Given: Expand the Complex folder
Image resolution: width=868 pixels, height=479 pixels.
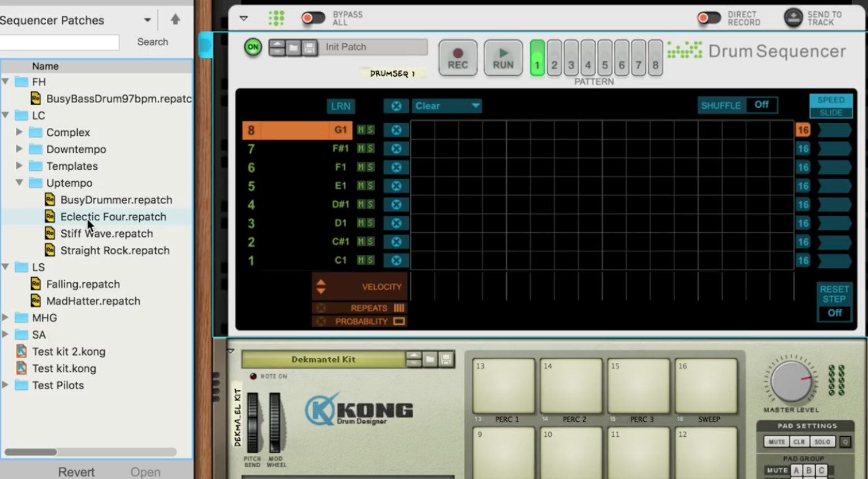Looking at the screenshot, I should click(x=19, y=132).
